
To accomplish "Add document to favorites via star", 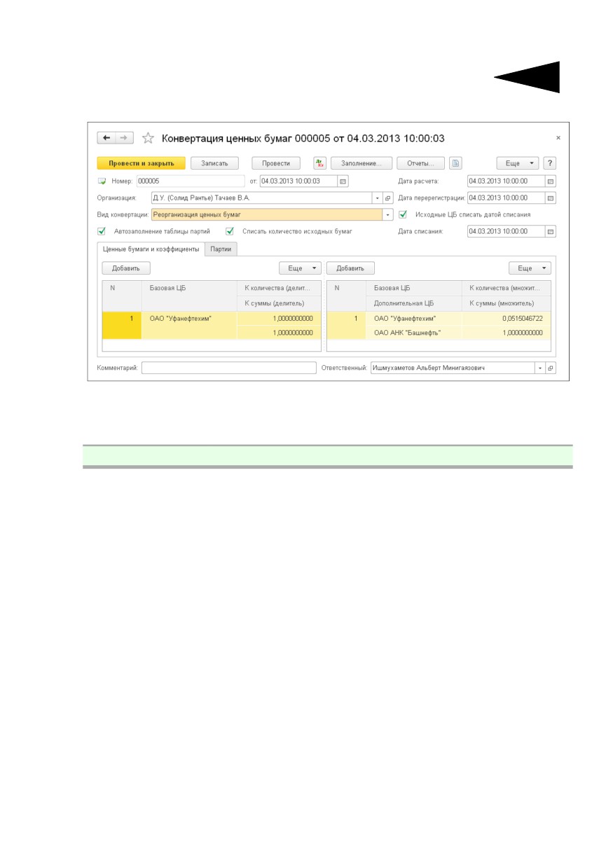I will pyautogui.click(x=148, y=139).
